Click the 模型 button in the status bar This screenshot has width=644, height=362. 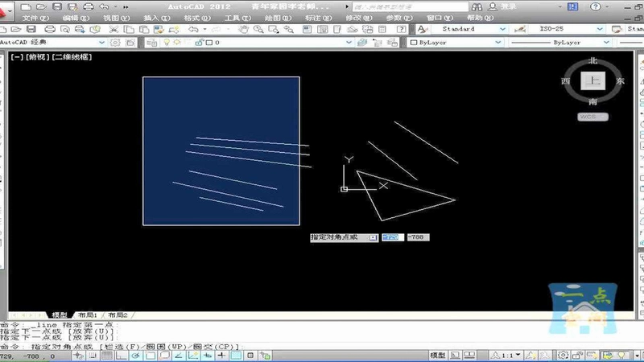pyautogui.click(x=437, y=356)
